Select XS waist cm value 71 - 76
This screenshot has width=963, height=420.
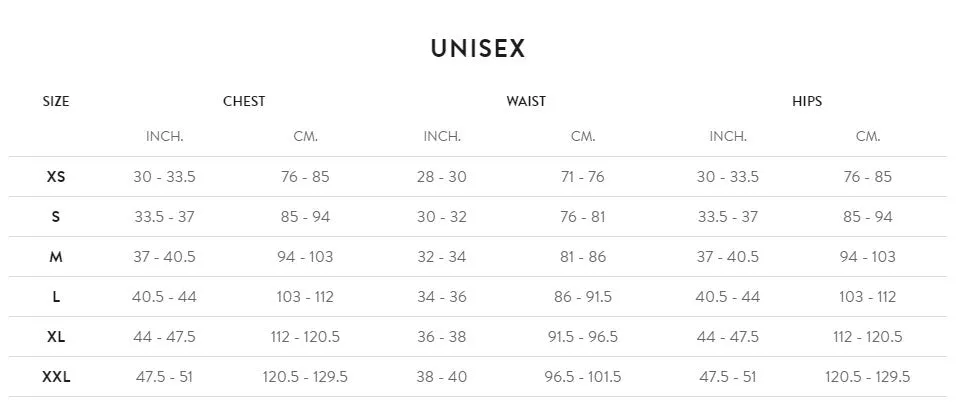[x=583, y=177]
